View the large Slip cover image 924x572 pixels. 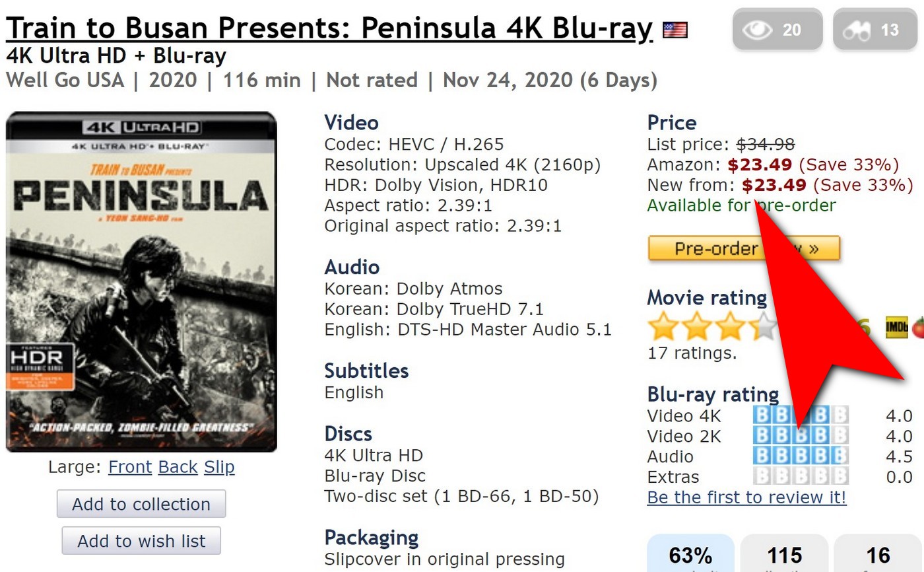(x=219, y=467)
